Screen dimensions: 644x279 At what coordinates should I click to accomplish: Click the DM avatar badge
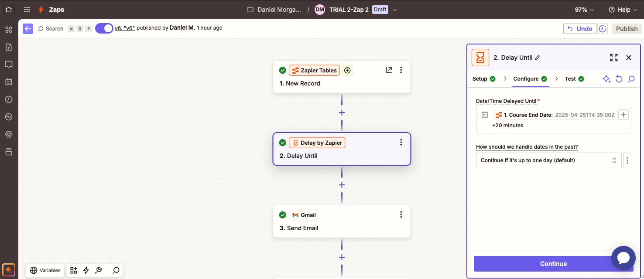click(320, 10)
